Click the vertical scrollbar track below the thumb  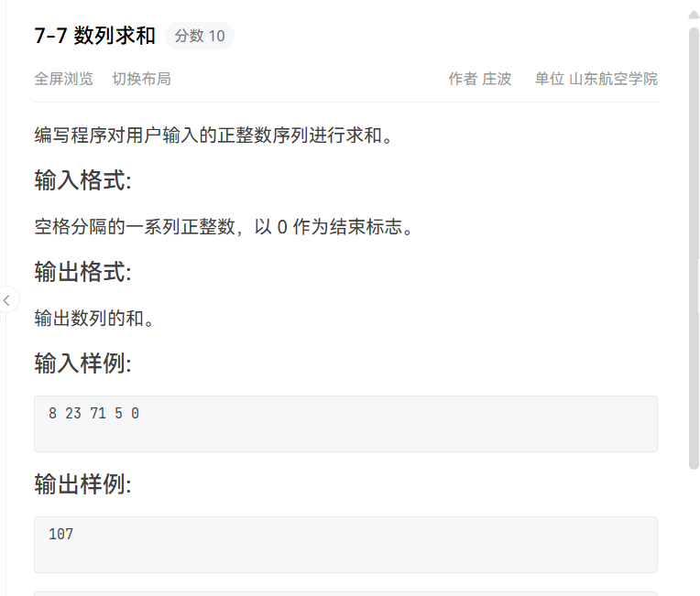point(694,531)
